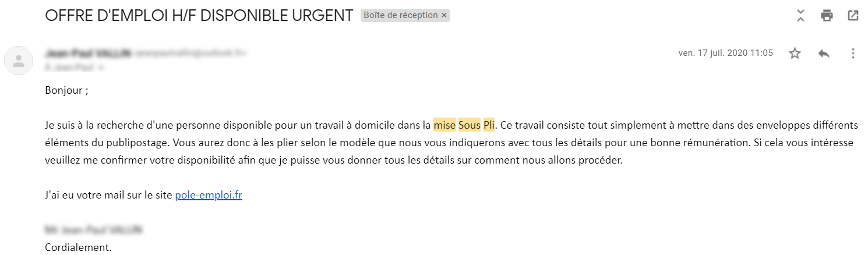Reply using the arrow icon
Viewport: 868px width, 255px height.
pos(824,54)
